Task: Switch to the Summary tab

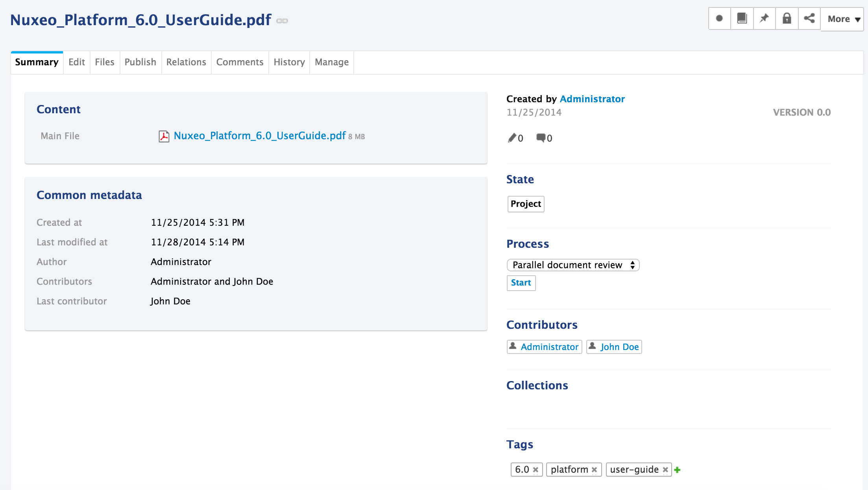Action: coord(37,62)
